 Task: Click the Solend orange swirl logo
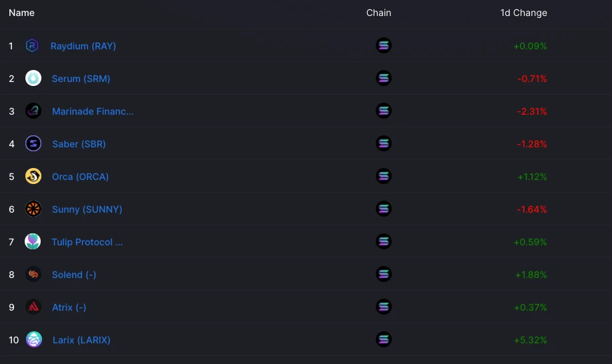pyautogui.click(x=33, y=275)
